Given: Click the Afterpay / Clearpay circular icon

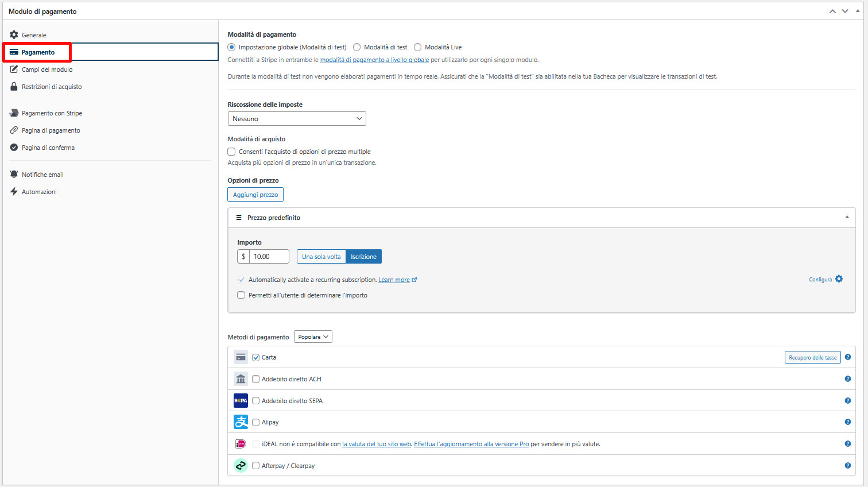Looking at the screenshot, I should tap(241, 465).
